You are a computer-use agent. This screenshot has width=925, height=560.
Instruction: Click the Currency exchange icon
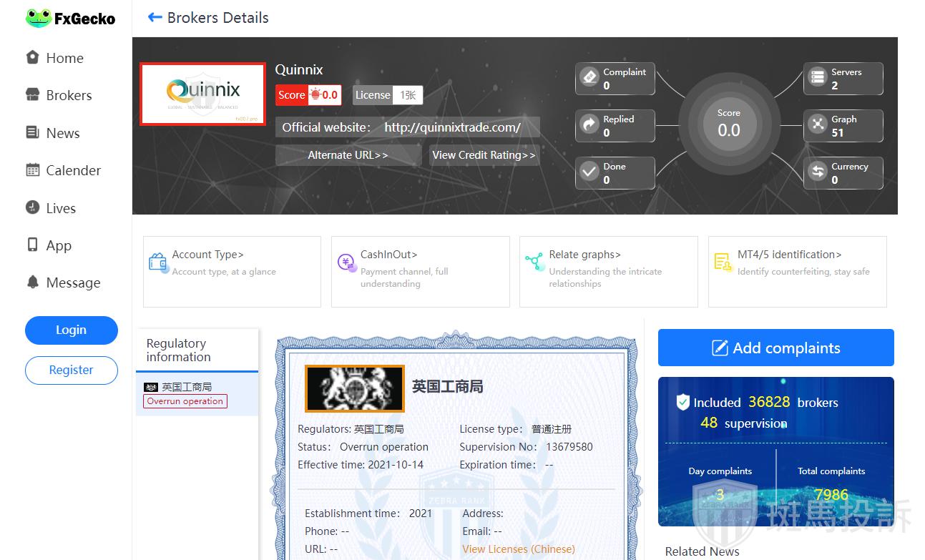point(817,172)
